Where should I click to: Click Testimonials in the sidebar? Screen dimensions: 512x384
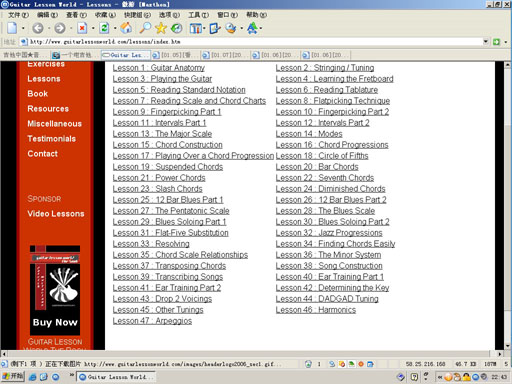[x=52, y=139]
